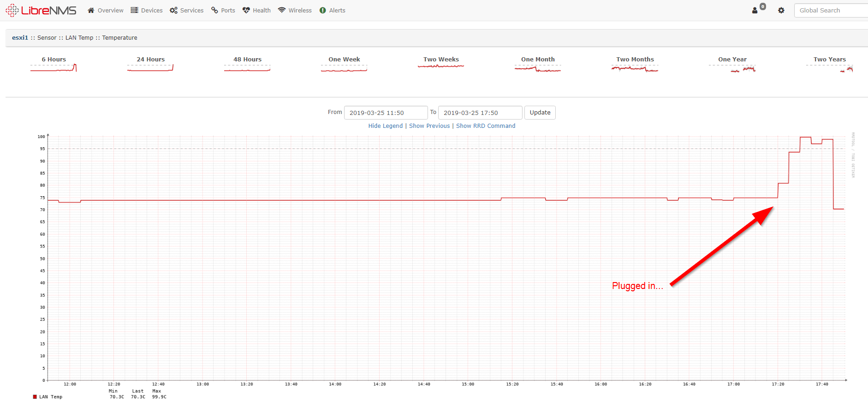Image resolution: width=868 pixels, height=415 pixels.
Task: Click the Show RRD Command link
Action: [486, 126]
